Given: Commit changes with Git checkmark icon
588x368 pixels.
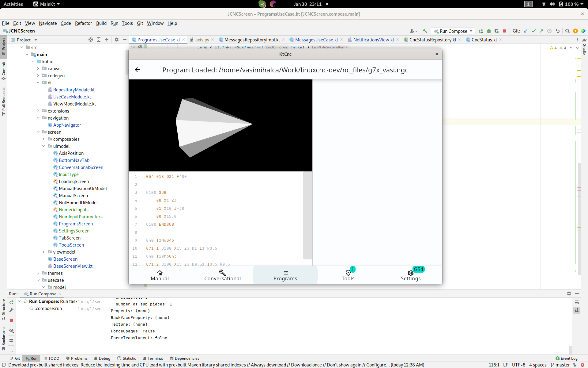Looking at the screenshot, I should pyautogui.click(x=533, y=31).
